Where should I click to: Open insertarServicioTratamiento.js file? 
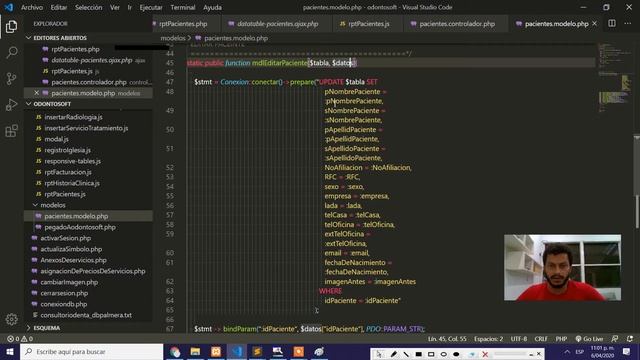[x=86, y=128]
